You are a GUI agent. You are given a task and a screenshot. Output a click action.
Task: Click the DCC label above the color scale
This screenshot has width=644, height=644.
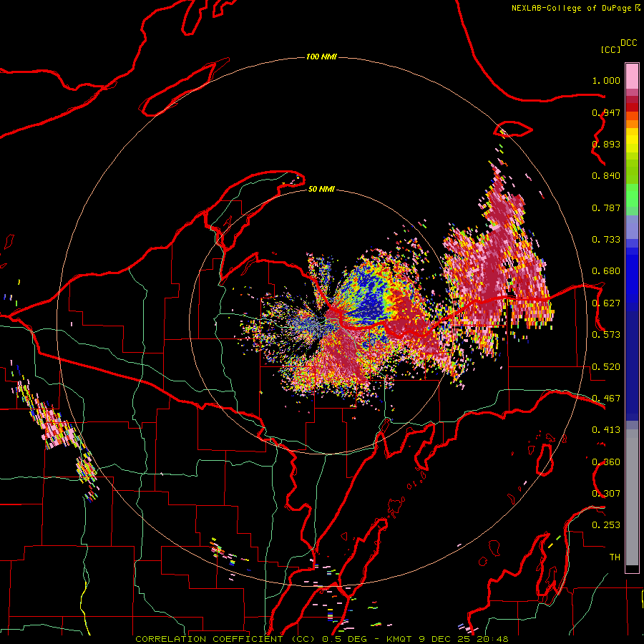(x=628, y=43)
